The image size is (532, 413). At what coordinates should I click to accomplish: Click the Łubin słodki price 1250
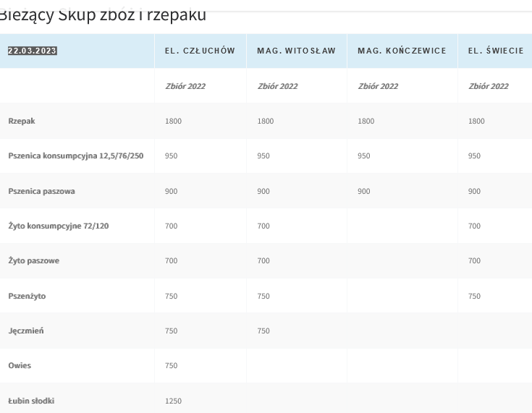tap(173, 401)
